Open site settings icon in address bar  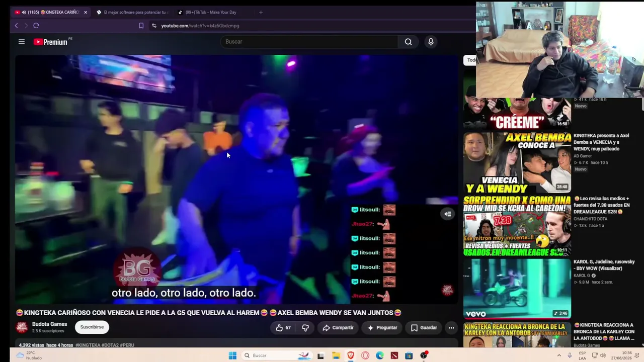154,26
